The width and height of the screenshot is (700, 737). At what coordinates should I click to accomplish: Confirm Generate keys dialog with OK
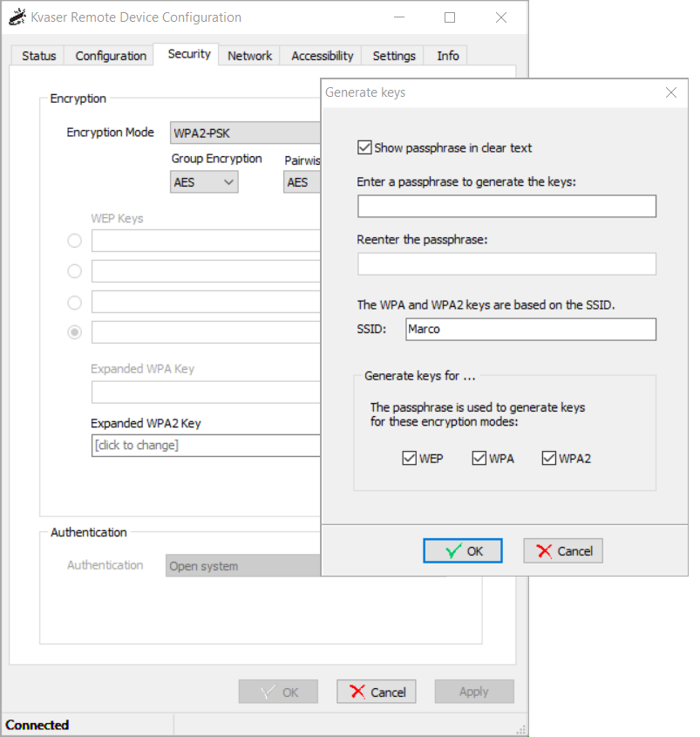(463, 550)
